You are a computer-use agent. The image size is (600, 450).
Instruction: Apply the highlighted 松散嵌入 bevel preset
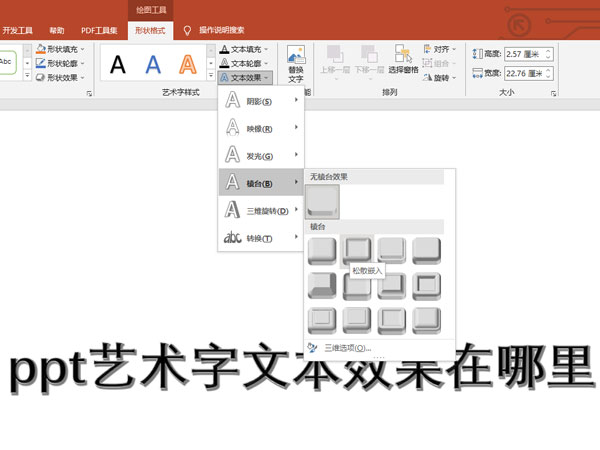point(356,250)
